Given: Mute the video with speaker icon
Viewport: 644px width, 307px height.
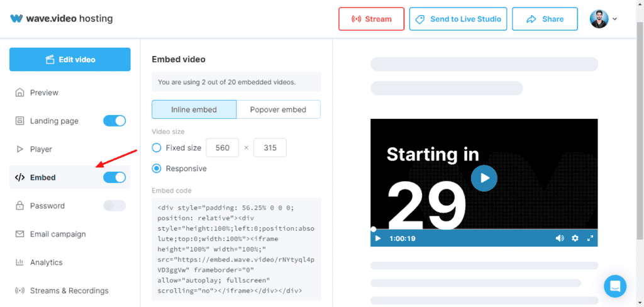Looking at the screenshot, I should (559, 238).
